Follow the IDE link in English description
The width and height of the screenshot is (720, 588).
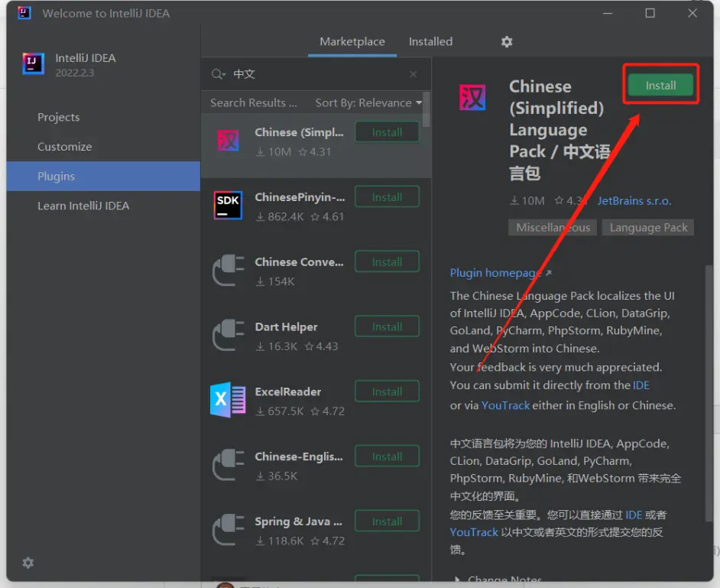click(641, 385)
